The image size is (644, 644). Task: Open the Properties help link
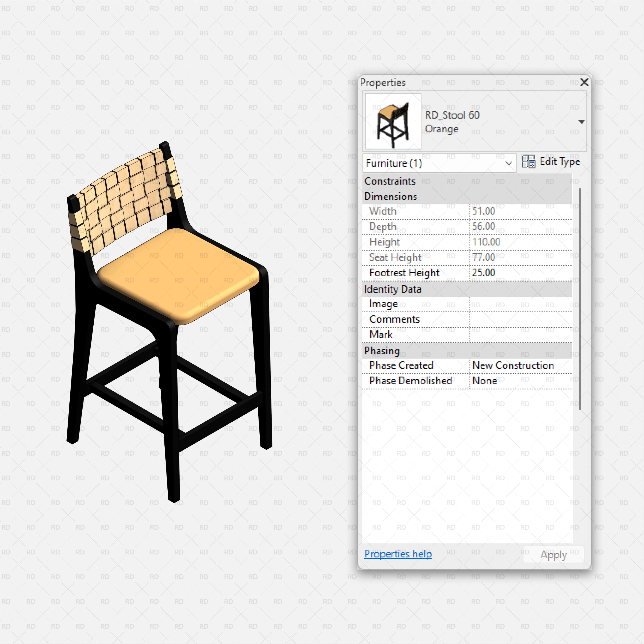pos(398,554)
